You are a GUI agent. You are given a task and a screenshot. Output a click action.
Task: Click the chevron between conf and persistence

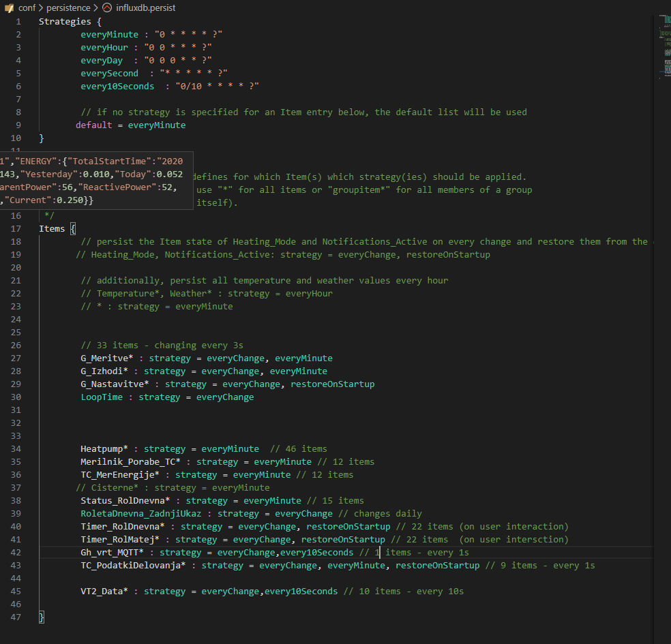(41, 7)
